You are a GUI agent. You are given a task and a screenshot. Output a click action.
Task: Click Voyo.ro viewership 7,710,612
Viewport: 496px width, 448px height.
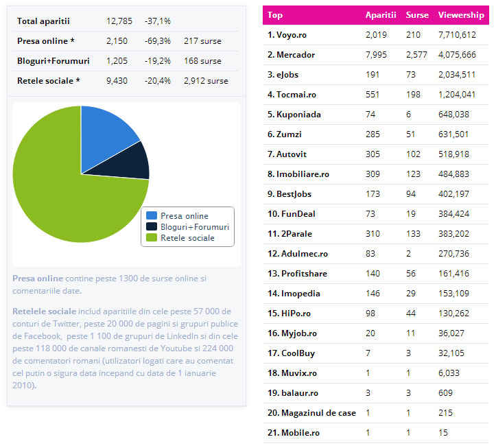[457, 35]
